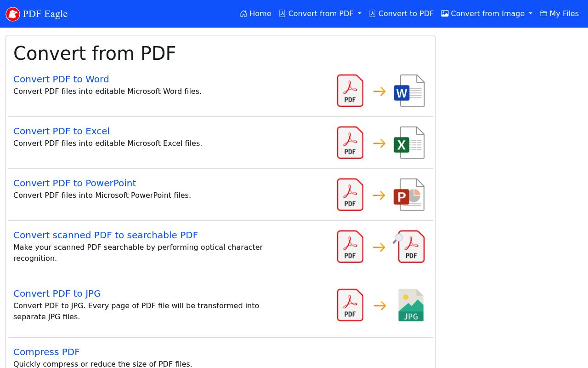This screenshot has height=368, width=588.
Task: Expand the Convert from PDF dropdown menu
Action: pos(320,14)
